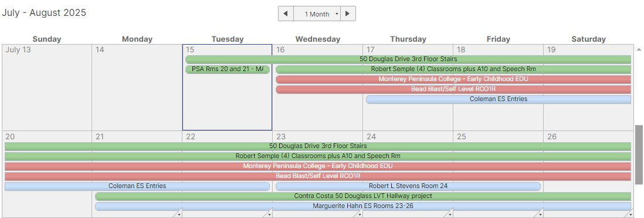Open Monterey Peninsula College event in first week
The width and height of the screenshot is (644, 218).
pos(453,79)
